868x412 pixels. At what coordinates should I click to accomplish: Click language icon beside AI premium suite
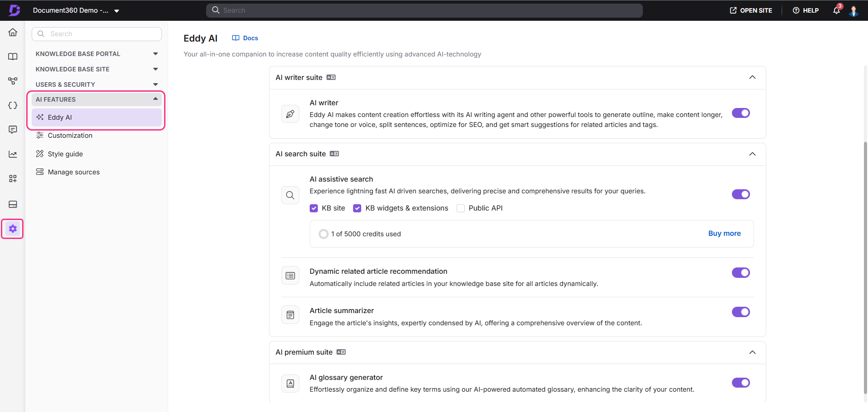pyautogui.click(x=341, y=352)
